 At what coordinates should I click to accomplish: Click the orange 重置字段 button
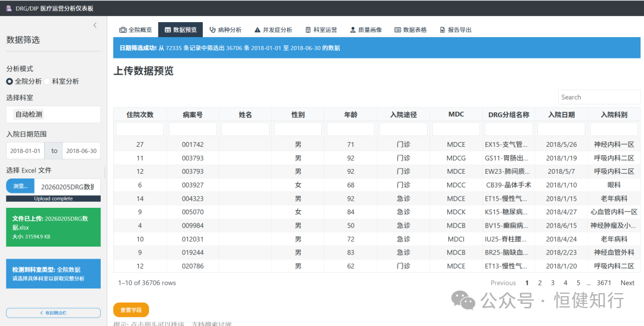point(131,310)
